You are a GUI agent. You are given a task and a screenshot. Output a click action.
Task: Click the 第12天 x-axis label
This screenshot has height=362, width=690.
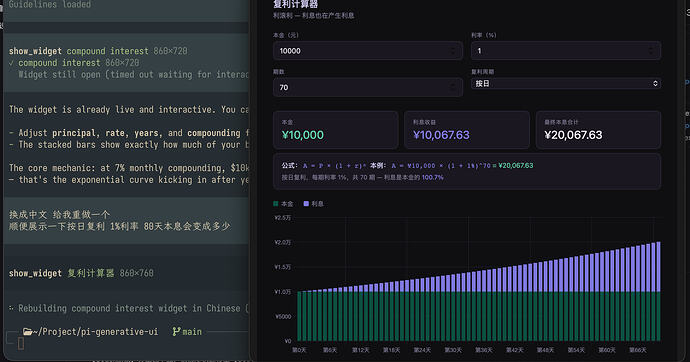click(x=361, y=350)
